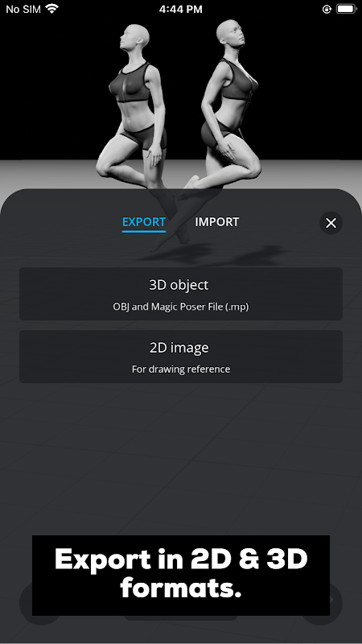The width and height of the screenshot is (362, 644).
Task: Tap the figures' shadow on the floor
Action: [213, 254]
